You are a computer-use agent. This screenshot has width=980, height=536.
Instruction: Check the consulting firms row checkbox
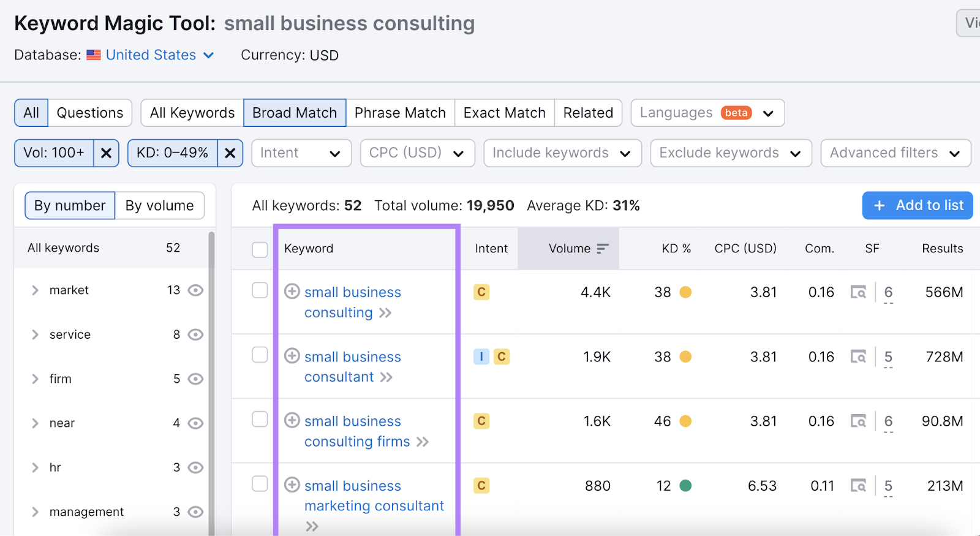(260, 419)
